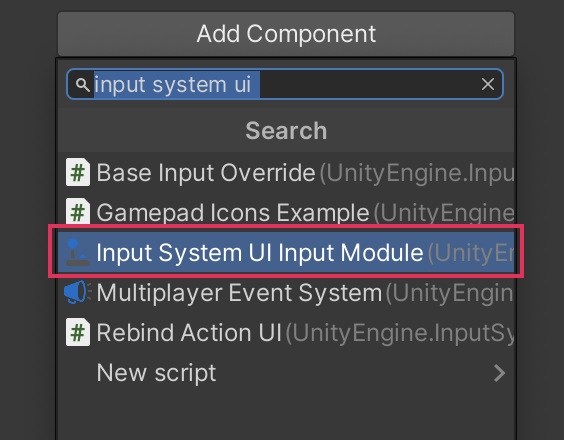Click the magnifier icon in search field
The width and height of the screenshot is (564, 440).
point(83,85)
